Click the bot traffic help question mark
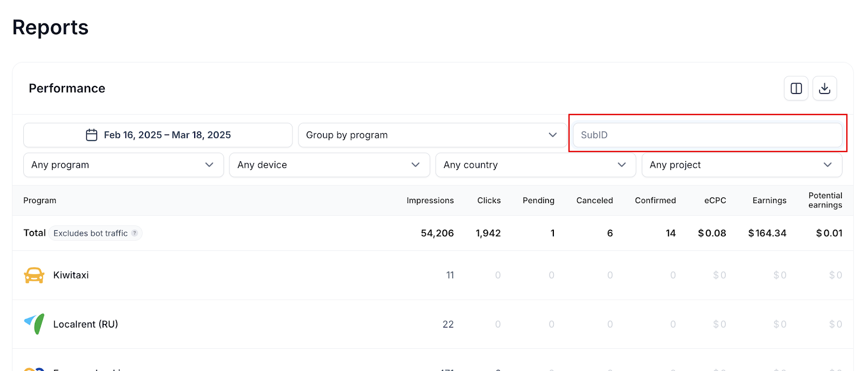868x371 pixels. (x=135, y=233)
